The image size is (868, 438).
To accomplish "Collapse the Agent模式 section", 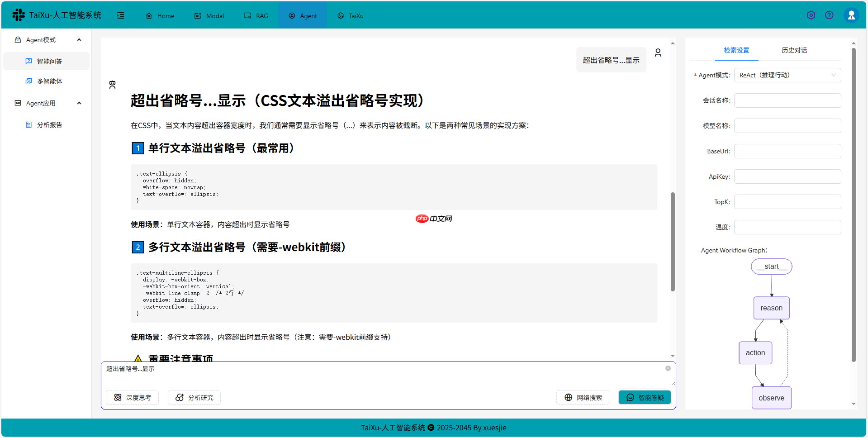I will [x=79, y=39].
